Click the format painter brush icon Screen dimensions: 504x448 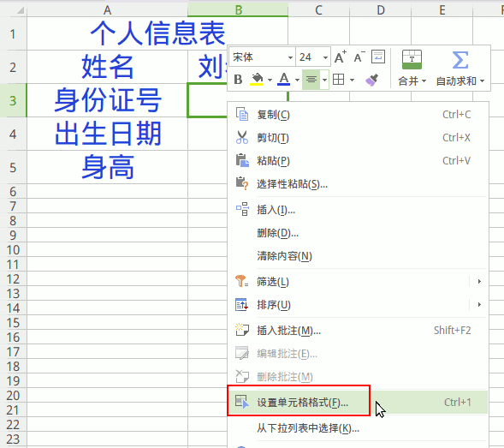pos(372,80)
